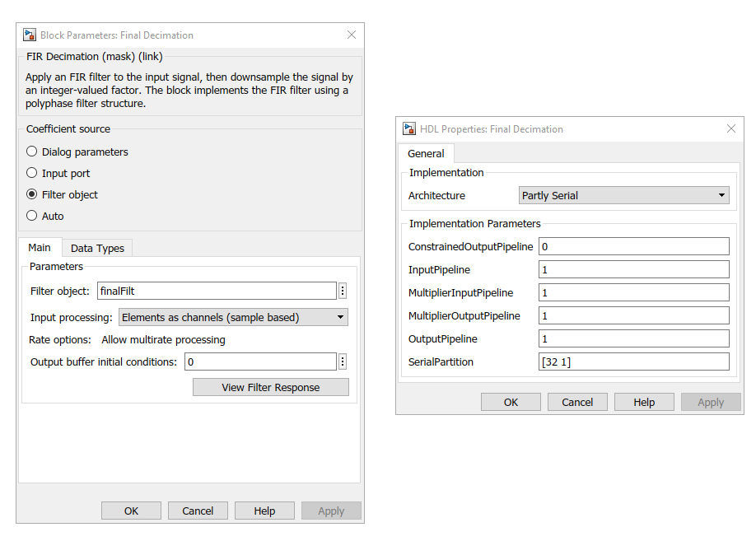
Task: Expand the Architecture dropdown menu
Action: coord(624,195)
